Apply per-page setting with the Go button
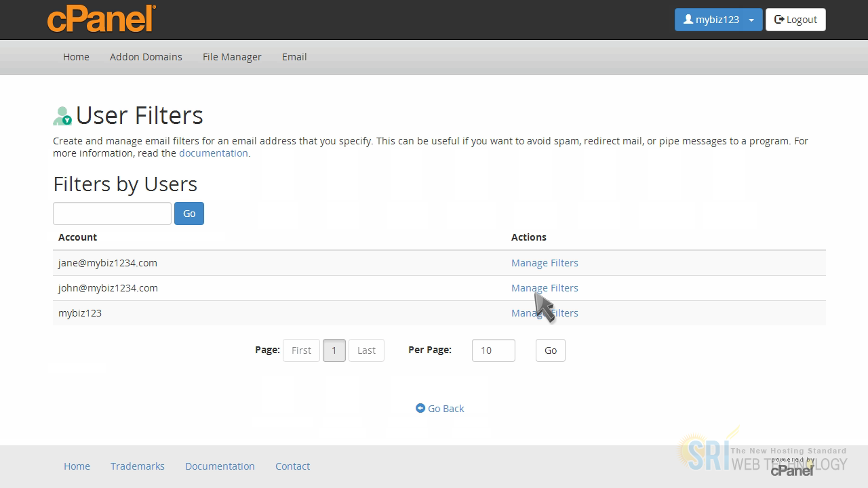The width and height of the screenshot is (868, 488). click(550, 350)
